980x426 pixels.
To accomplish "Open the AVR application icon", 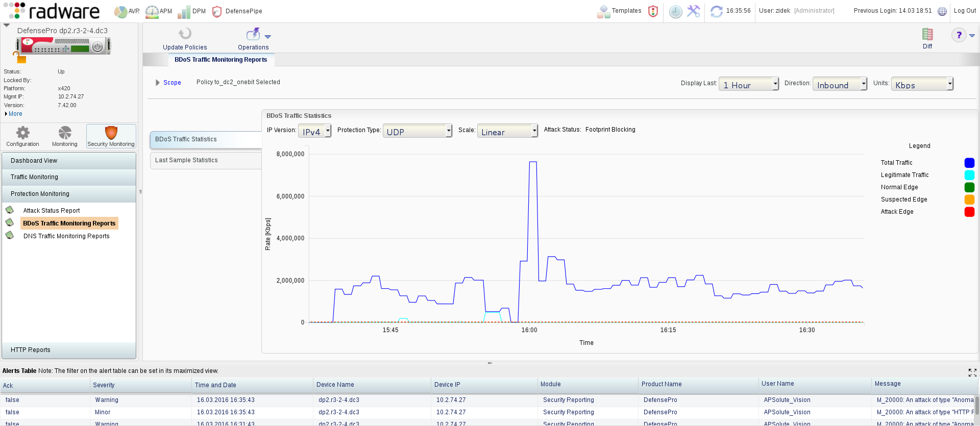I will (120, 11).
